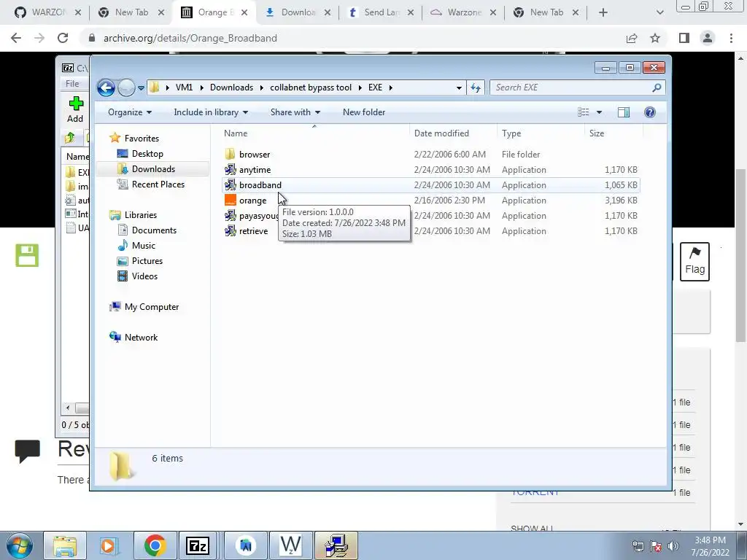
Task: Select VM1 in the address breadcrumb
Action: pos(184,87)
